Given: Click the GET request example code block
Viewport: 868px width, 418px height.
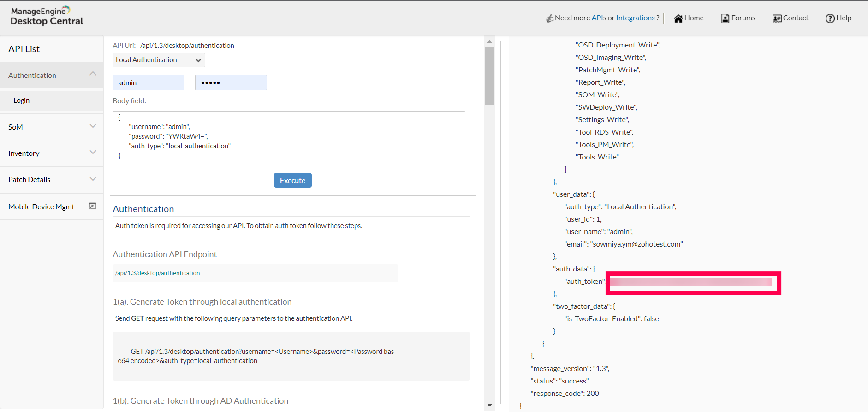Looking at the screenshot, I should (291, 356).
